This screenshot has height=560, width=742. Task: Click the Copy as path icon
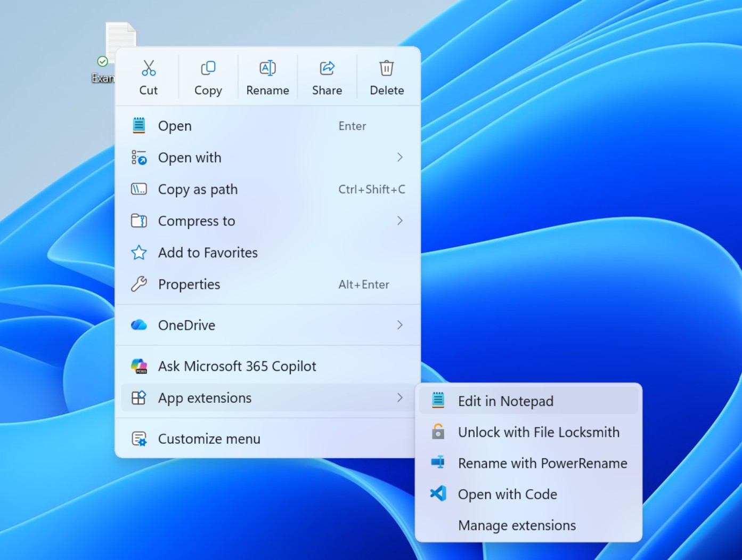pyautogui.click(x=139, y=189)
